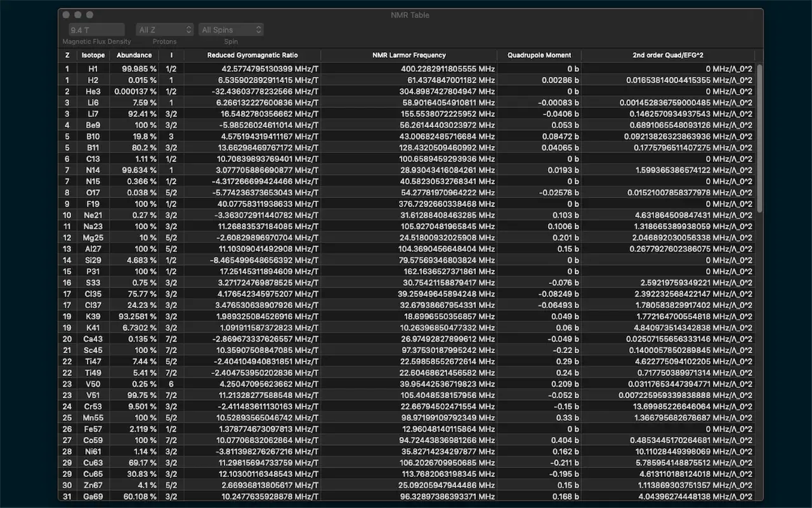Open the Protons filter dropdown showing All Z
Image resolution: width=812 pixels, height=508 pixels.
[164, 29]
